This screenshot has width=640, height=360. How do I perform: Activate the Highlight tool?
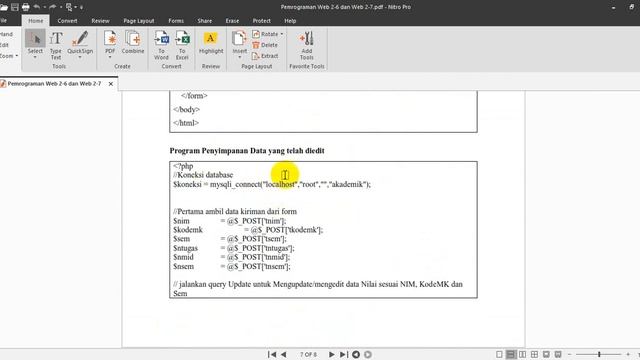tap(211, 42)
